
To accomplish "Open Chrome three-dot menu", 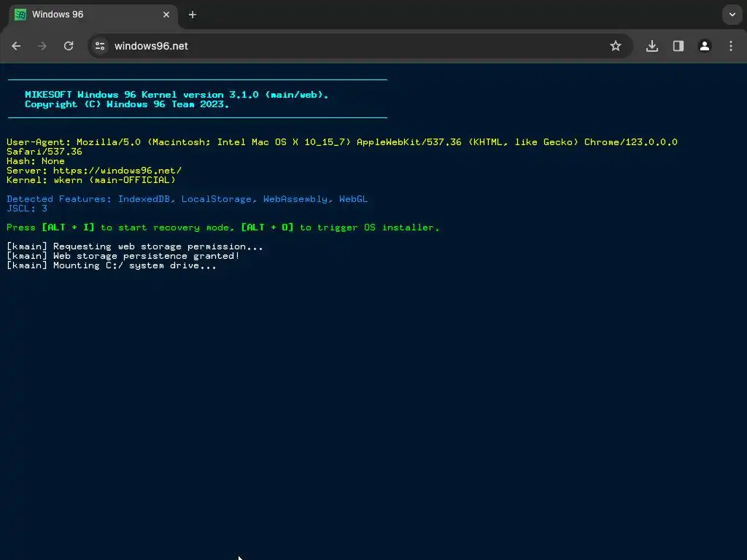I will [731, 46].
